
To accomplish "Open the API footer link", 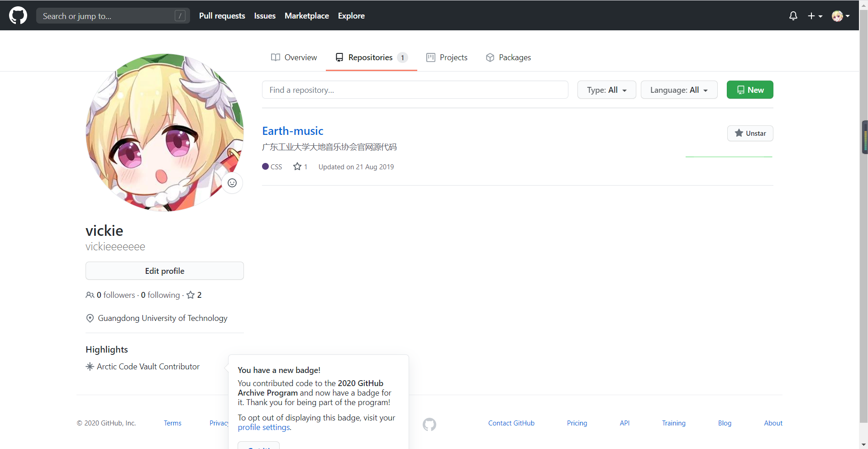I will tap(625, 423).
